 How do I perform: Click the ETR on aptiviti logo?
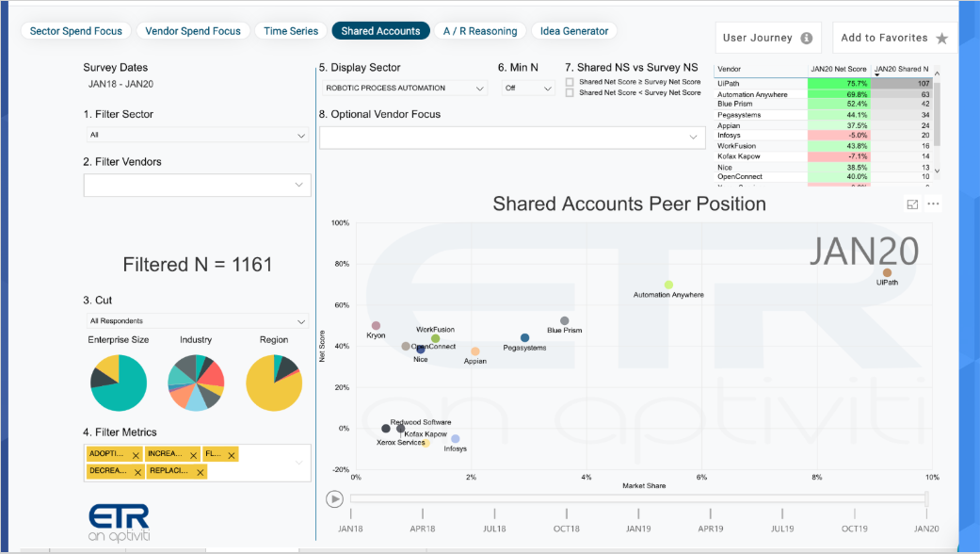point(119,523)
